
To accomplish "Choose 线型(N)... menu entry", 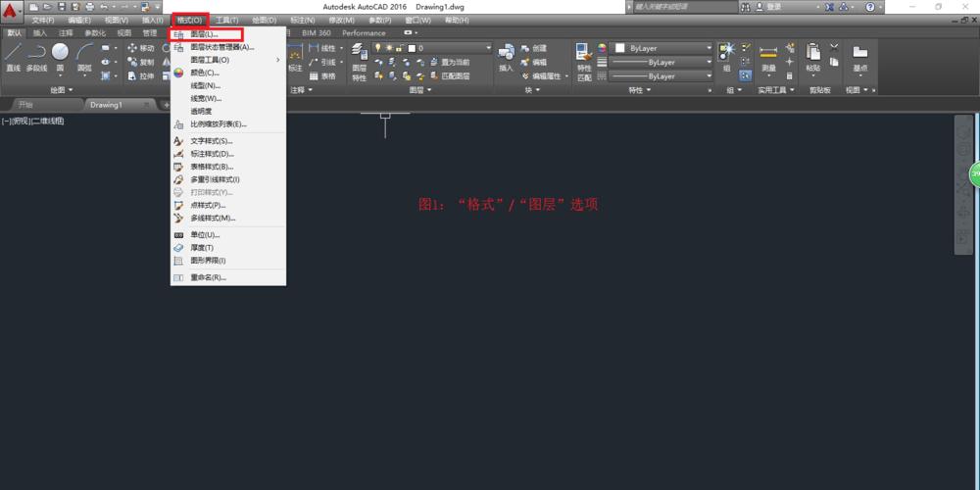I will coord(228,85).
